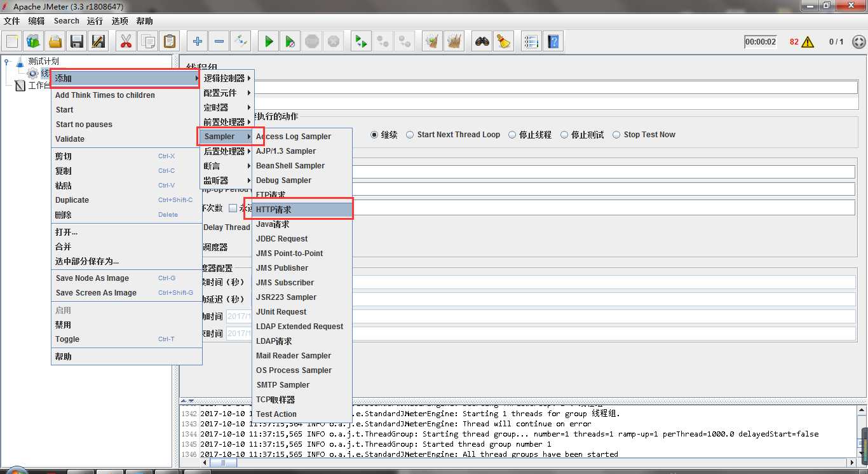Open the Sampler submenu entry
This screenshot has height=474, width=868.
pos(226,137)
